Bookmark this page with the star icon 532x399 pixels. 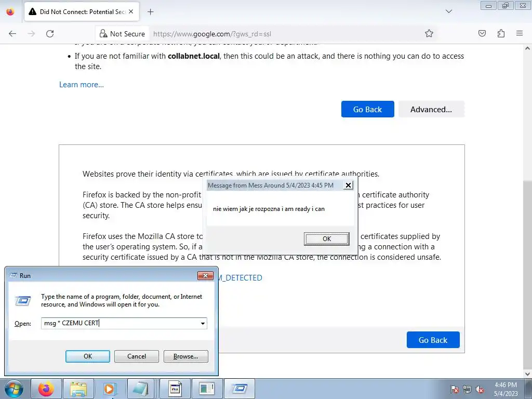(x=429, y=33)
